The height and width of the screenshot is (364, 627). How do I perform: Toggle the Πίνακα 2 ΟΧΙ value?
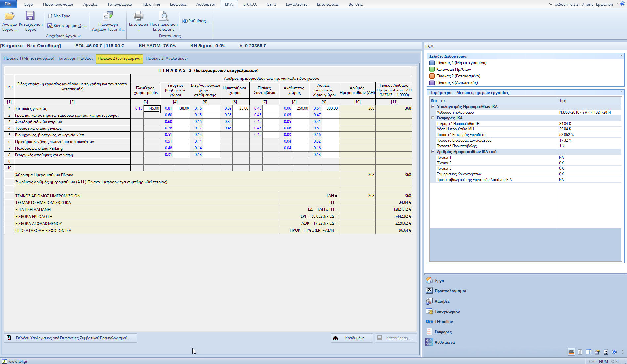[562, 163]
